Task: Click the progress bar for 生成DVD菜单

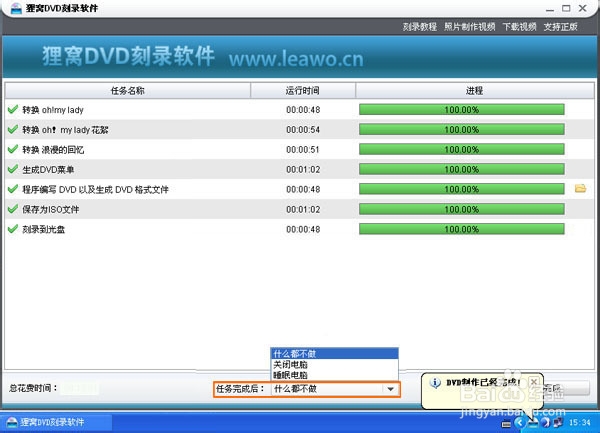Action: (461, 169)
